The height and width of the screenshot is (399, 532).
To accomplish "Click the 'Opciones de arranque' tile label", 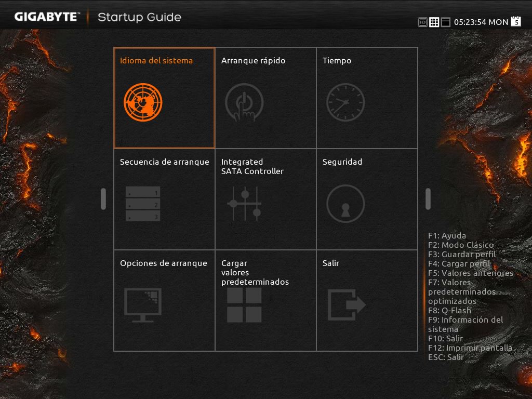I will [164, 263].
